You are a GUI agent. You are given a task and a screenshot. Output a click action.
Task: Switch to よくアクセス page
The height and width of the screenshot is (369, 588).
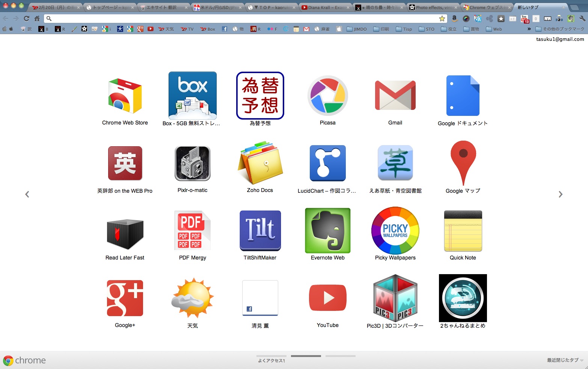[x=271, y=358]
